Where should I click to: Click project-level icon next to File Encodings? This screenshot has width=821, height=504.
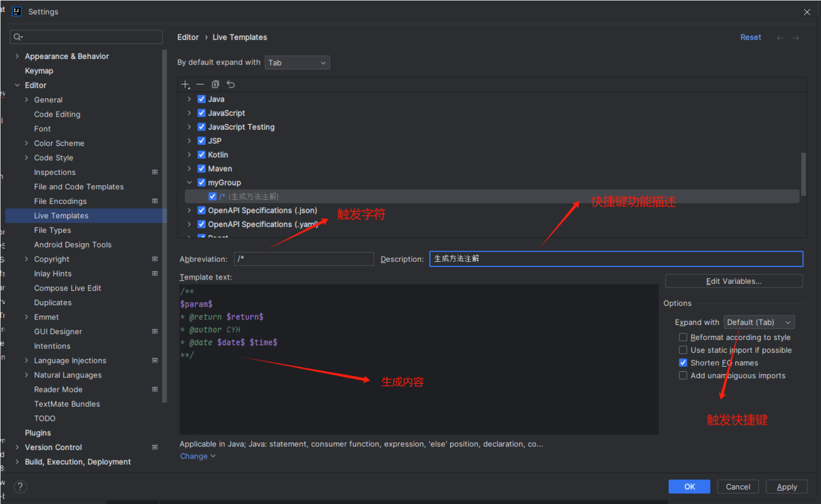click(x=155, y=201)
